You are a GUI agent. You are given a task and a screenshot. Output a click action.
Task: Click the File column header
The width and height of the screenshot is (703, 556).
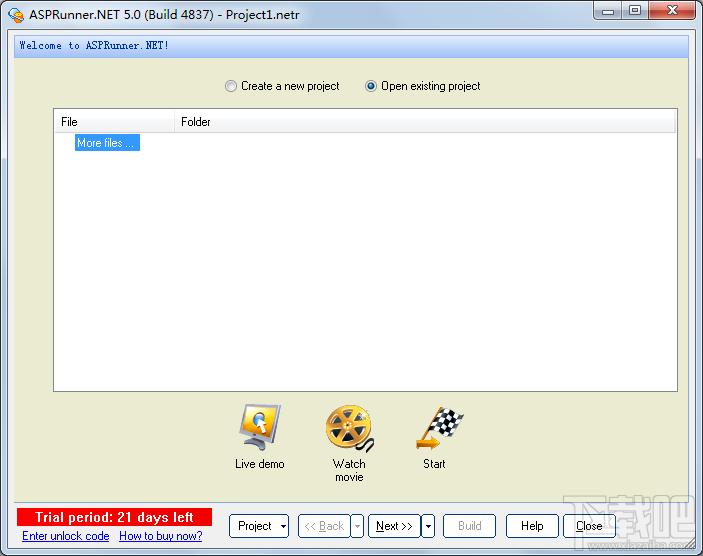(x=115, y=122)
